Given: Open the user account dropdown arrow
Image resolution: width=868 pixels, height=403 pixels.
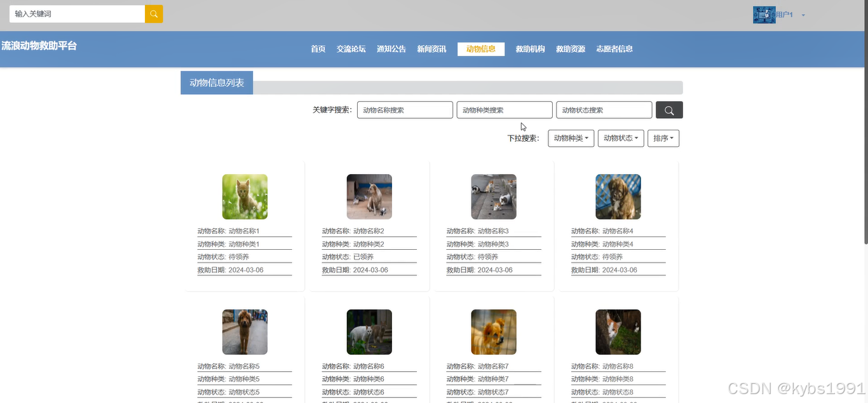Looking at the screenshot, I should click(803, 15).
